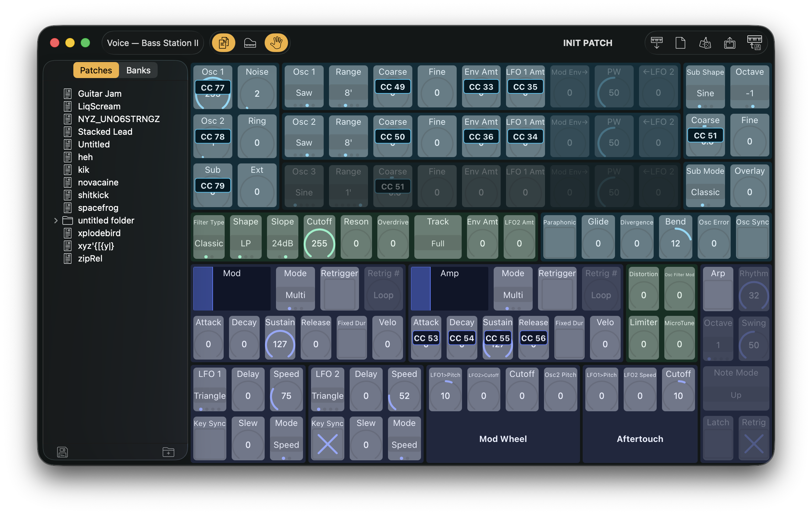Toggle the Arp Retrig X button
This screenshot has width=812, height=515.
(753, 443)
